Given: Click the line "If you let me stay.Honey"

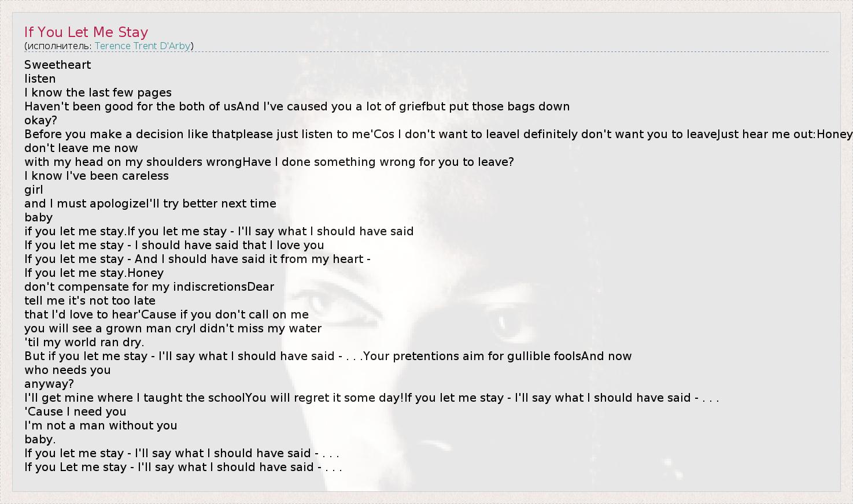Looking at the screenshot, I should point(94,273).
